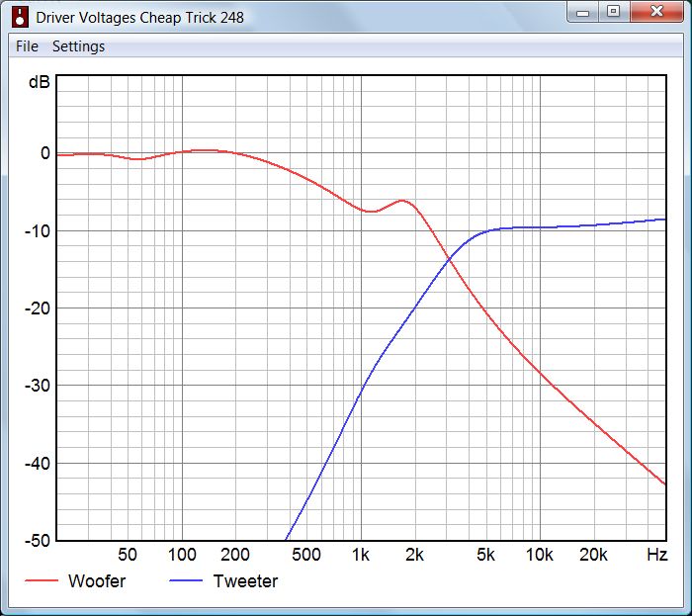Click the Tweeter legend label
Viewport: 692px width, 616px height.
pos(246,581)
